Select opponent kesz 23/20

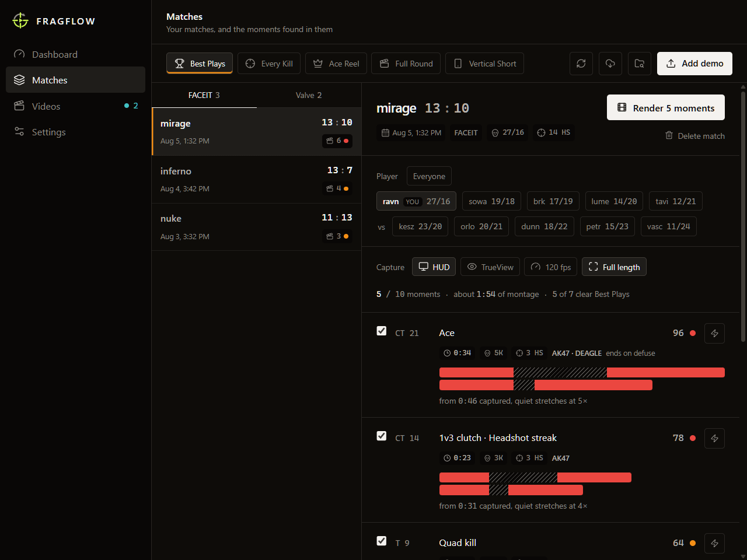tap(420, 226)
